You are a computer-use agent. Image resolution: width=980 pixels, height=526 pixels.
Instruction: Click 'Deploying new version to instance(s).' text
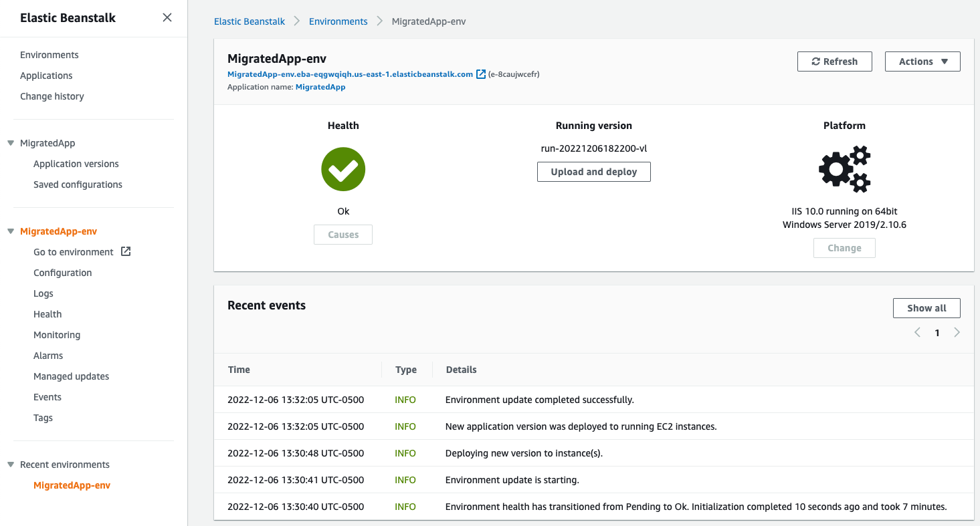tap(524, 453)
